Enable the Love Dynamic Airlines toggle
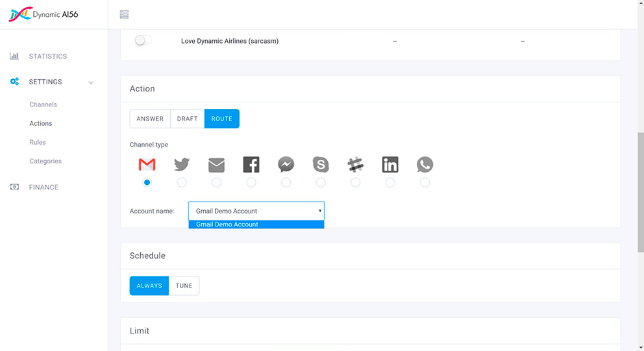Image resolution: width=644 pixels, height=351 pixels. (143, 41)
